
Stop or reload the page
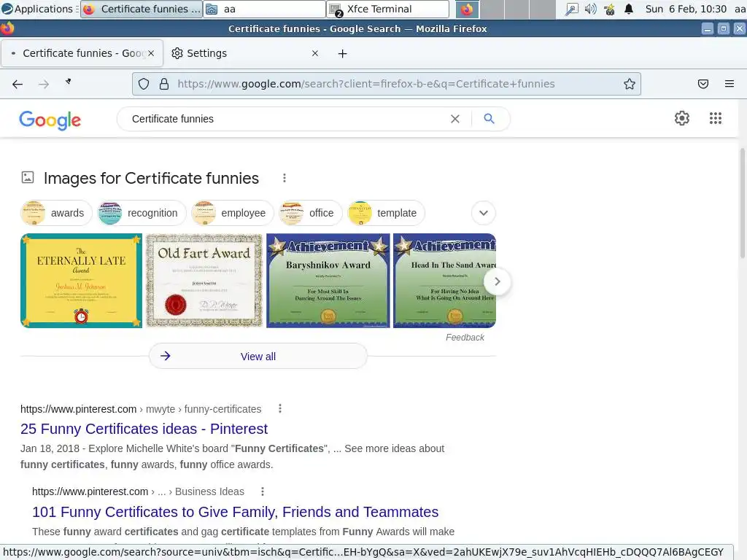pos(69,82)
